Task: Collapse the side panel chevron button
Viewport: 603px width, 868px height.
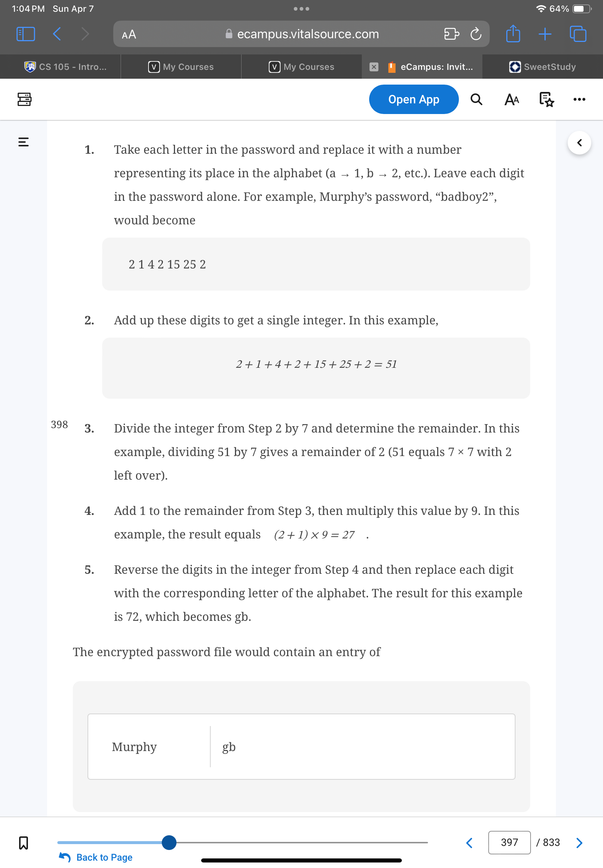Action: (579, 143)
